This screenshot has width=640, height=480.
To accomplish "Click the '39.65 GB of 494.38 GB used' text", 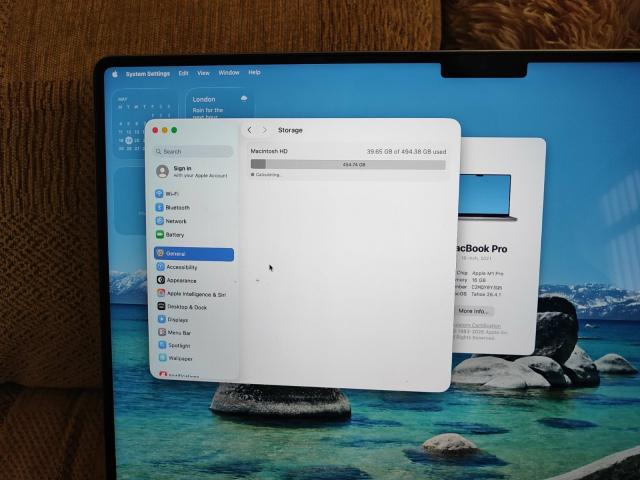I will coord(406,151).
